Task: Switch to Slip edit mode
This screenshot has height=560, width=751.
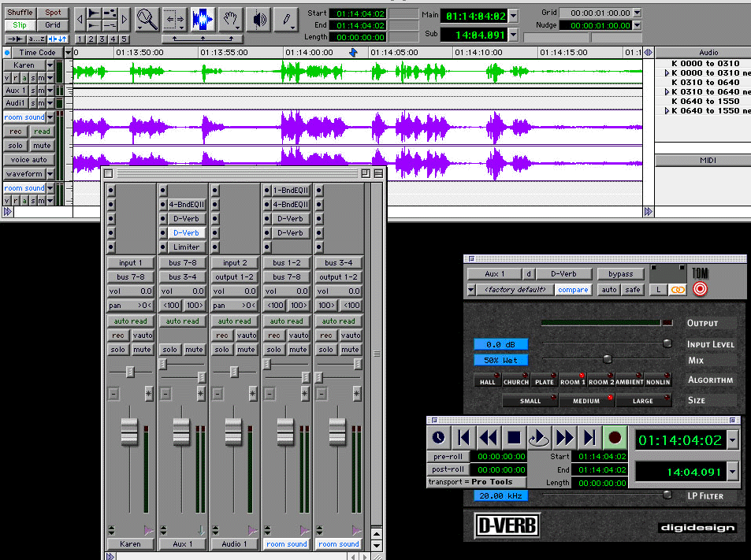Action: coord(20,25)
